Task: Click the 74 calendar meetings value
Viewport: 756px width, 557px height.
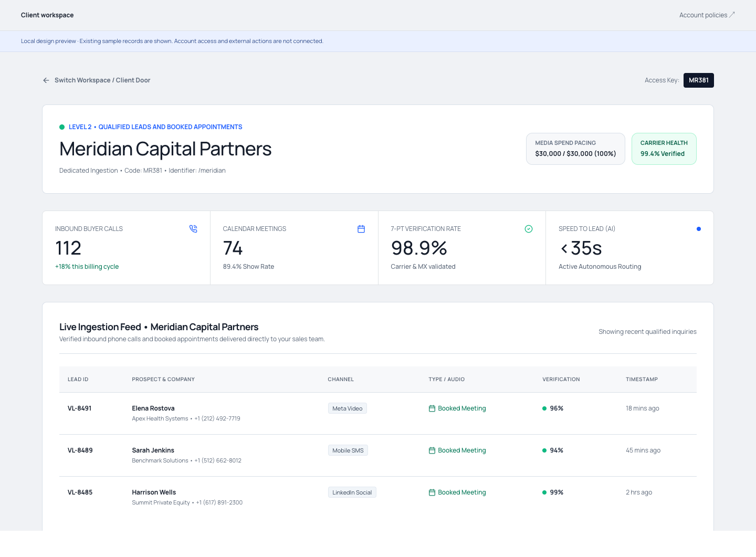Action: click(x=233, y=248)
